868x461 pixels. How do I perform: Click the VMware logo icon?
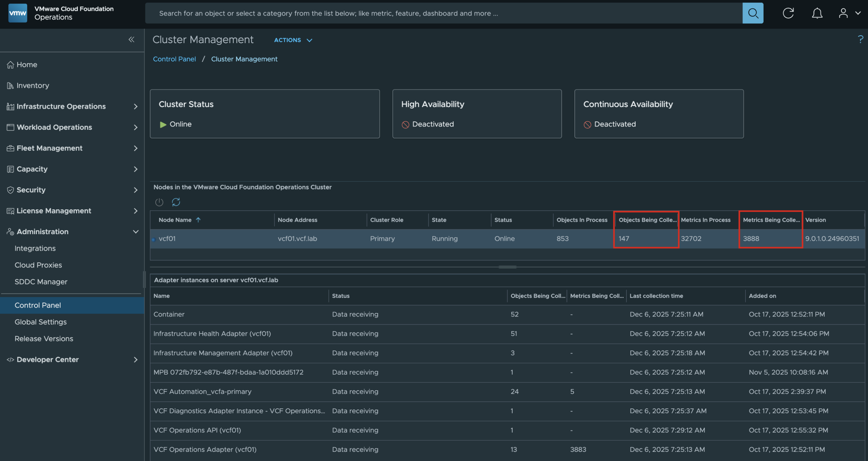pyautogui.click(x=18, y=13)
